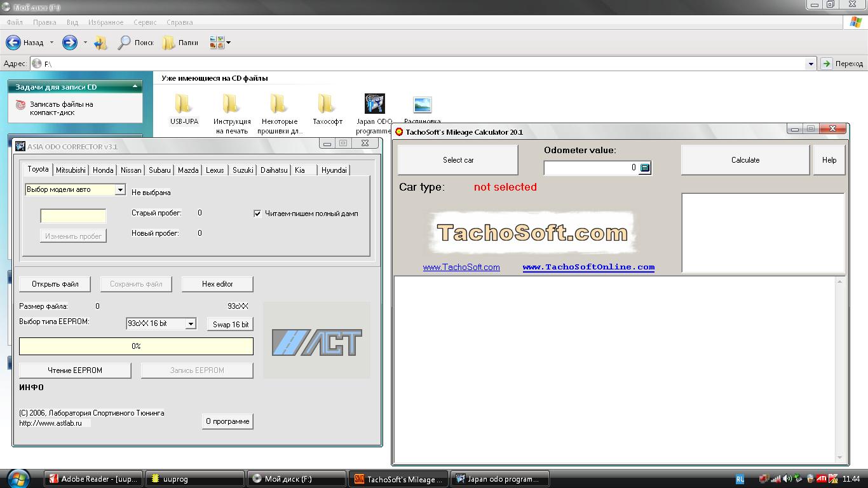Open Search (Поиск) in Explorer toolbar
The height and width of the screenshot is (488, 868).
[136, 43]
